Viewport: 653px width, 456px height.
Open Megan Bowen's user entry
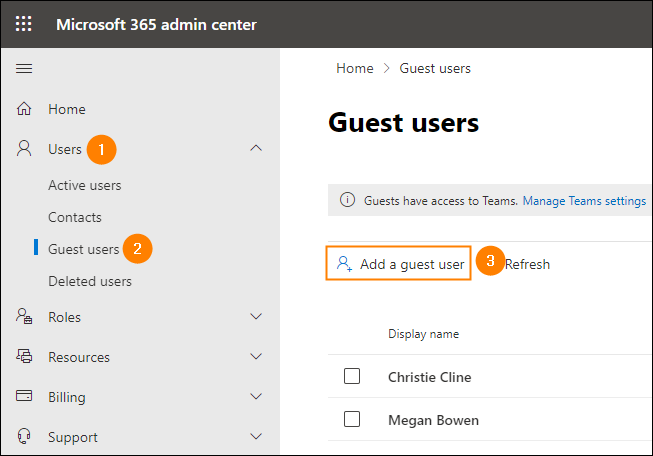pyautogui.click(x=433, y=420)
